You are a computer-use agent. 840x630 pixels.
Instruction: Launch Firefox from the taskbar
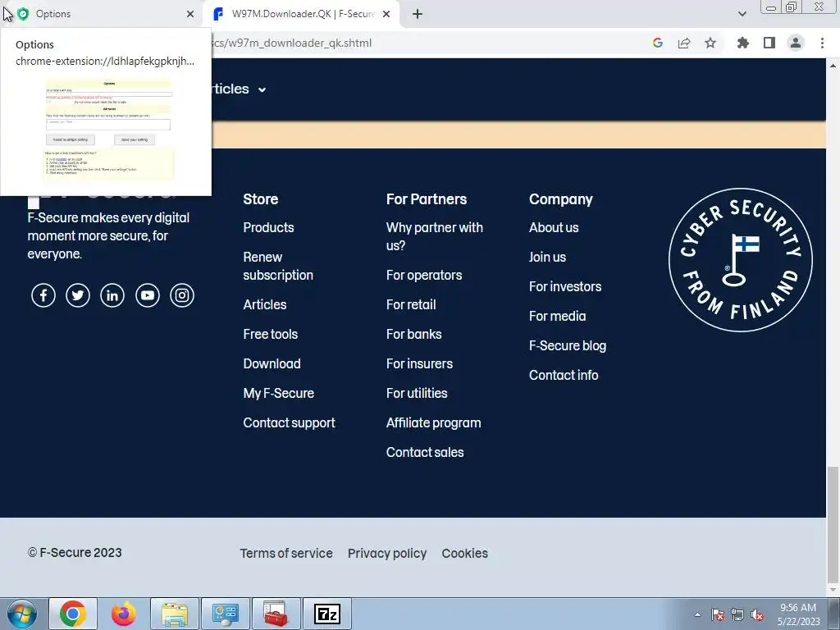(124, 614)
